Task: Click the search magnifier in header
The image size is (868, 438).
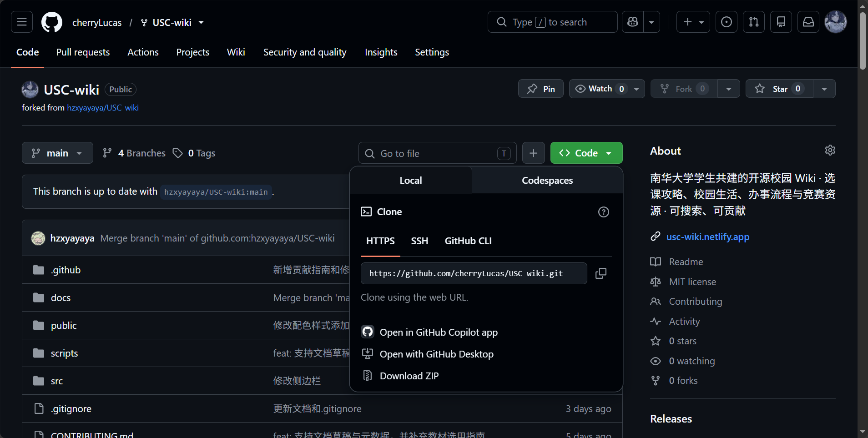Action: (x=502, y=22)
